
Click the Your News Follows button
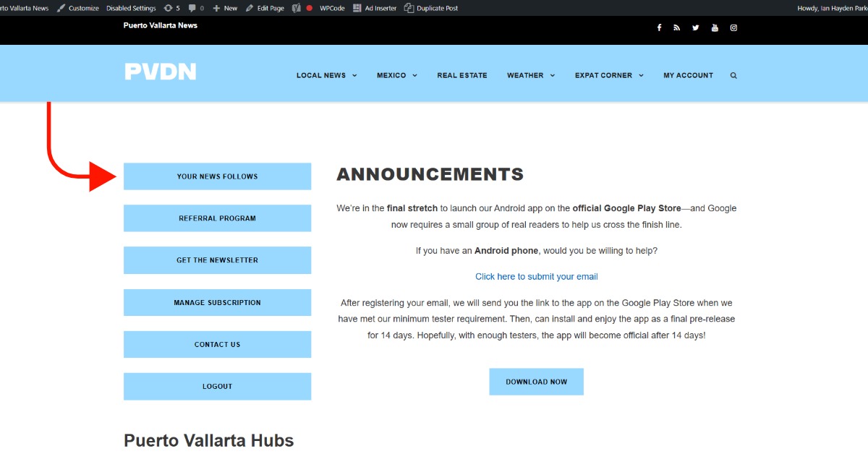217,176
